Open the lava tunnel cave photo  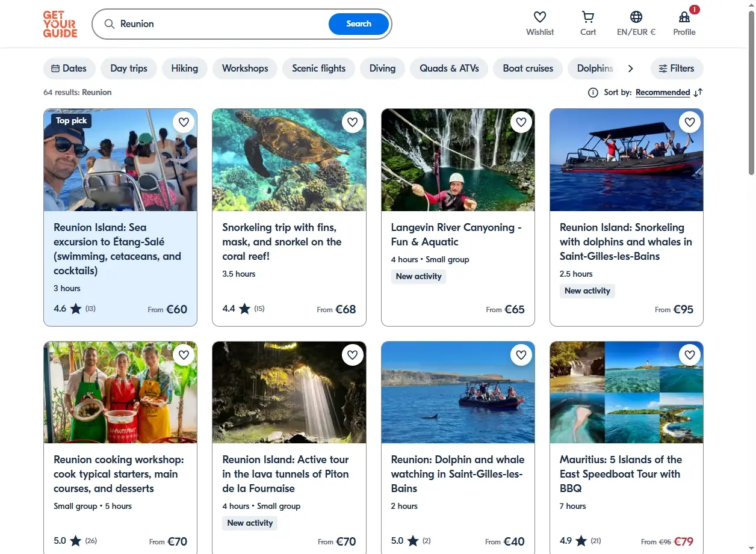(289, 393)
